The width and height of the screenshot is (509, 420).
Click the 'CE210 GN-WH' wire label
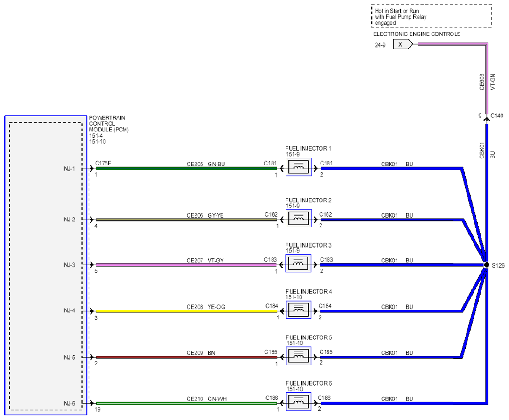tap(207, 399)
